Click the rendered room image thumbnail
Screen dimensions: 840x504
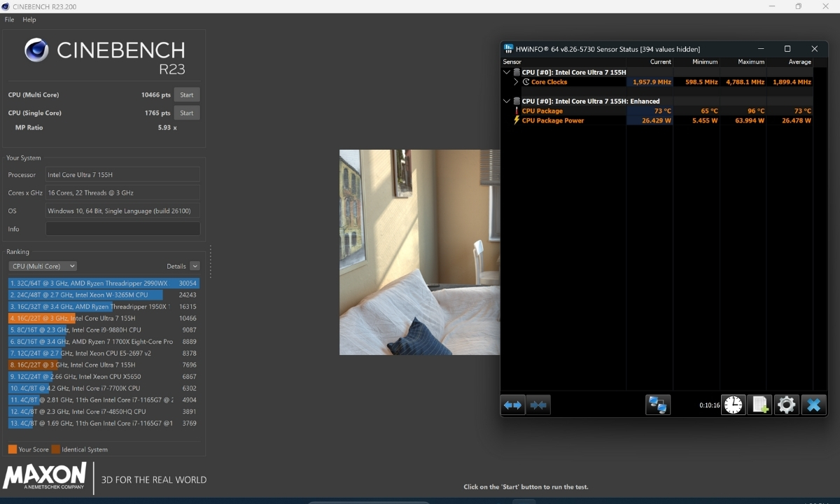(x=420, y=252)
